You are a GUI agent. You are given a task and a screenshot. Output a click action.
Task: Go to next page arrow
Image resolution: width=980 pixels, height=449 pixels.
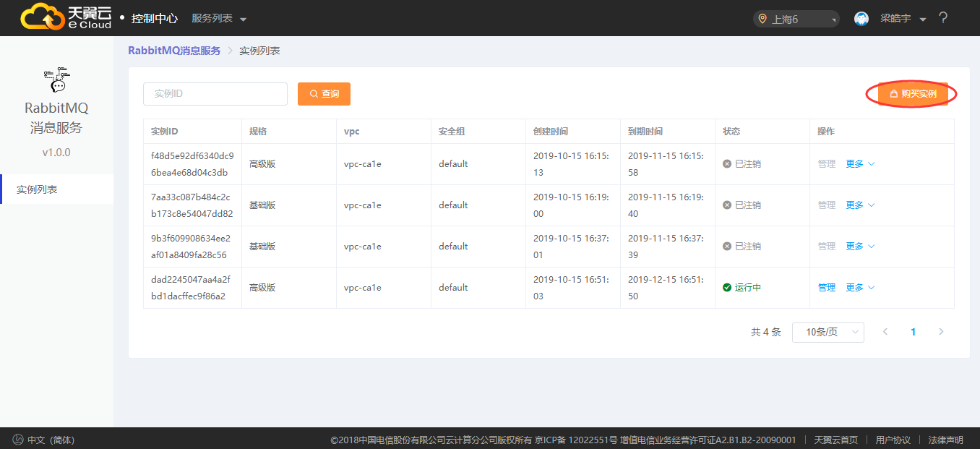941,332
